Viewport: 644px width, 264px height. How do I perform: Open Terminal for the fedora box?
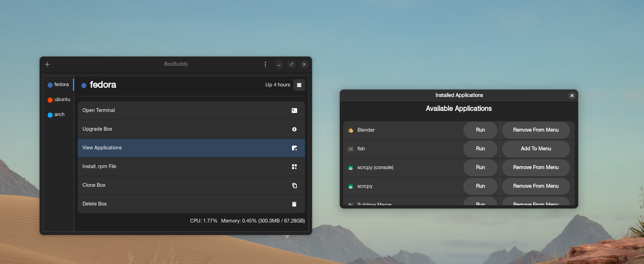point(191,111)
